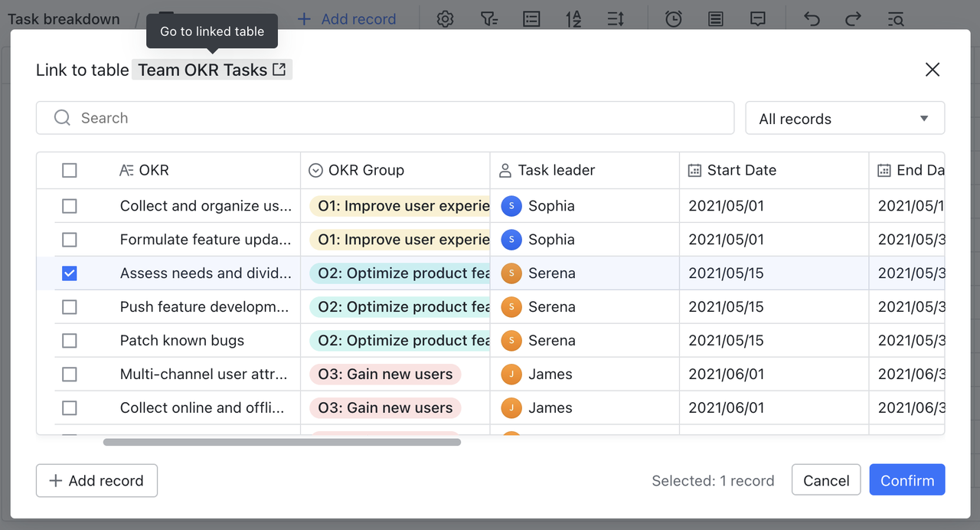Screen dimensions: 980x530
Task: Click the Task leader column header
Action: tap(556, 170)
